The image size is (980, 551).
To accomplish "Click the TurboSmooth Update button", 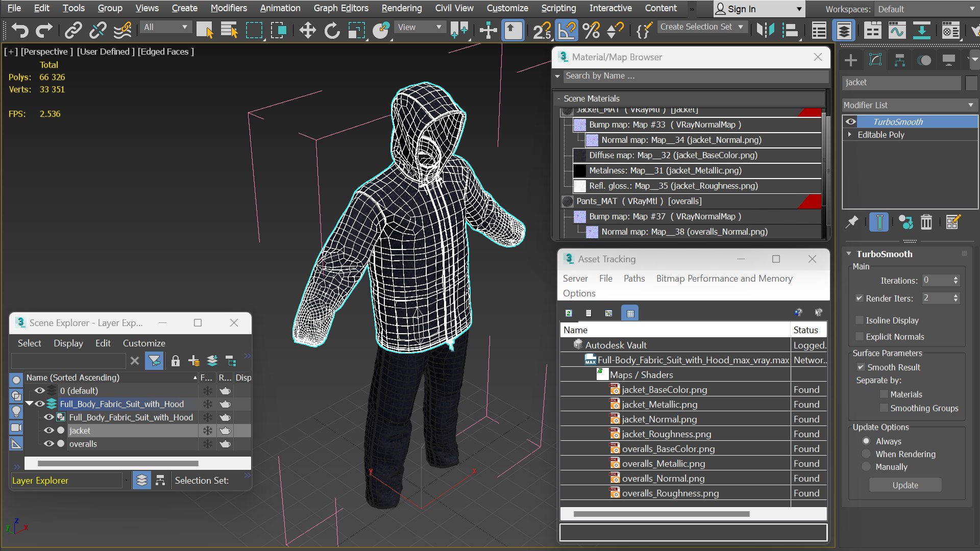I will (x=905, y=485).
